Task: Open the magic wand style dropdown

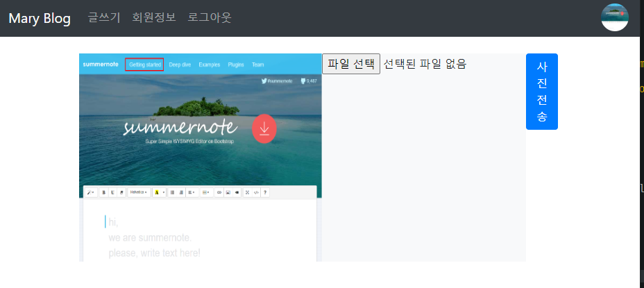Action: 91,192
